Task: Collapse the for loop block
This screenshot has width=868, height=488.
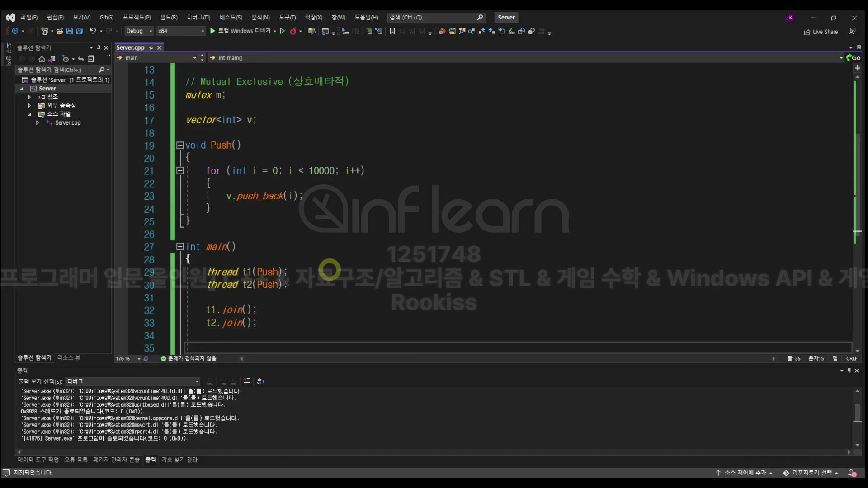Action: click(x=180, y=171)
